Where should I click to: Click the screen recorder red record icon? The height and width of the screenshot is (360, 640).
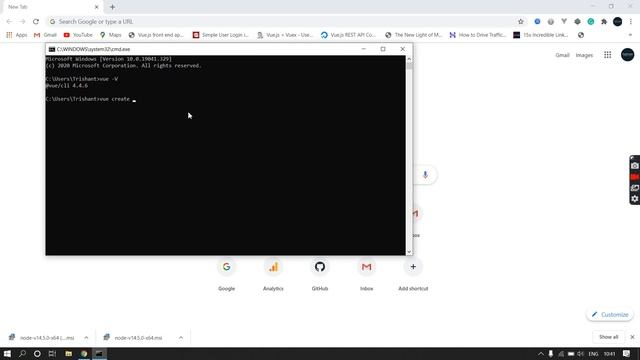pos(635,177)
